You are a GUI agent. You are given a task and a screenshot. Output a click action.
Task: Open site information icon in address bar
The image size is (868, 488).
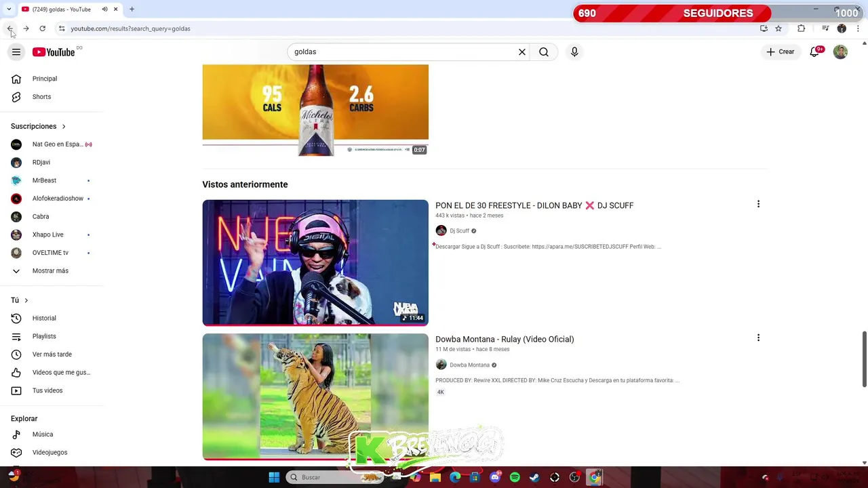pyautogui.click(x=62, y=28)
